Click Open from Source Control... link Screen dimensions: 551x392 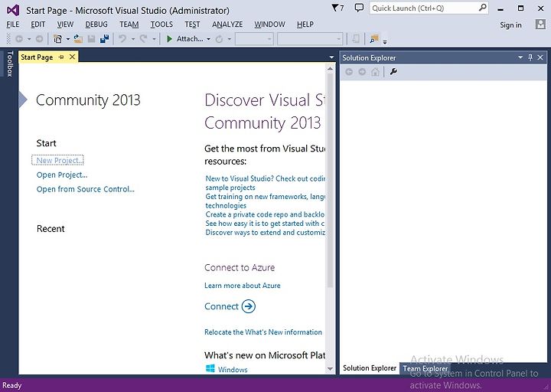pos(86,189)
